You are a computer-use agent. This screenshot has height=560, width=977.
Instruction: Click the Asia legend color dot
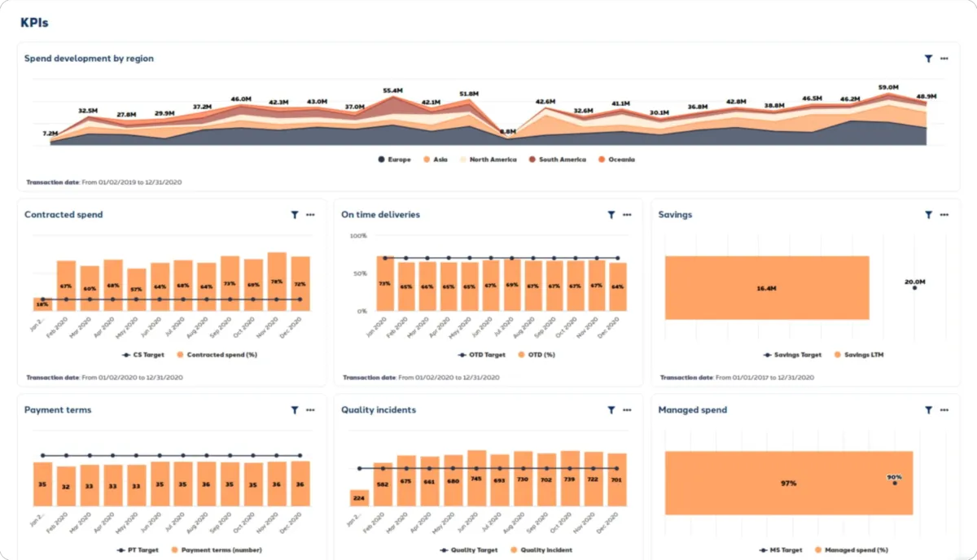[427, 160]
